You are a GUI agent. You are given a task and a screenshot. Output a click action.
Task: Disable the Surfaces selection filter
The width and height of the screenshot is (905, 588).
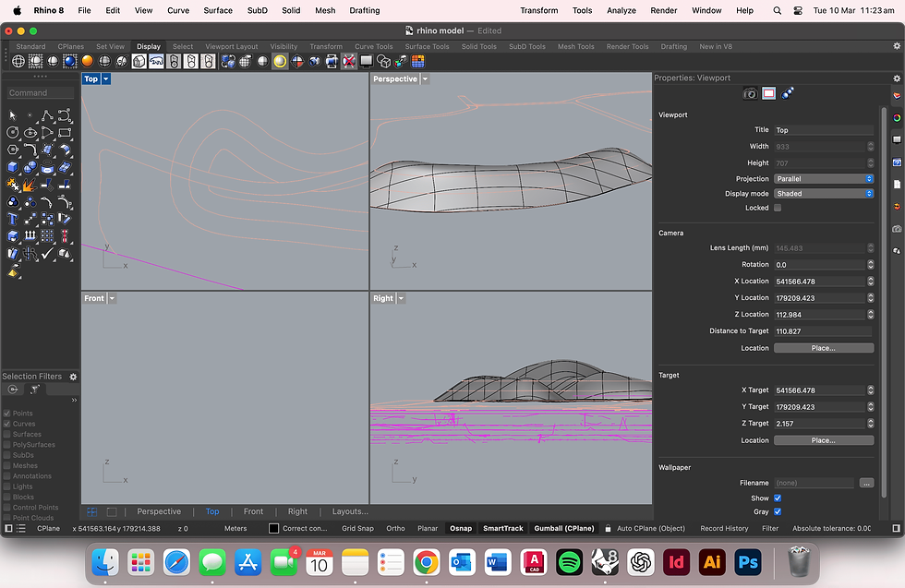[x=7, y=435]
